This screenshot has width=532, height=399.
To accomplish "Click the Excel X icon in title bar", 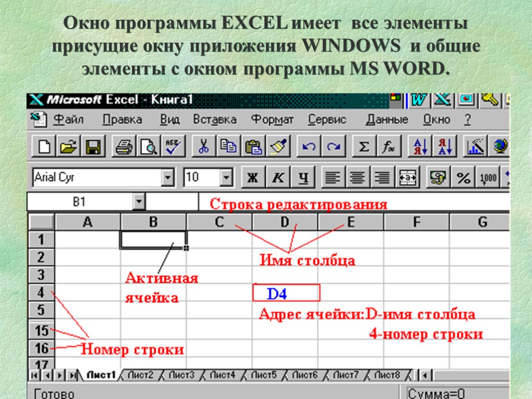I will [x=36, y=100].
